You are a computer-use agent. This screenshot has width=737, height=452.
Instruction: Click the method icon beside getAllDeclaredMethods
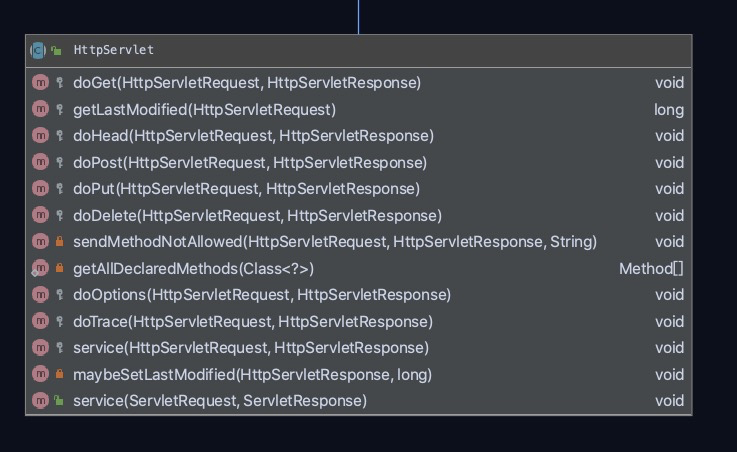click(40, 268)
